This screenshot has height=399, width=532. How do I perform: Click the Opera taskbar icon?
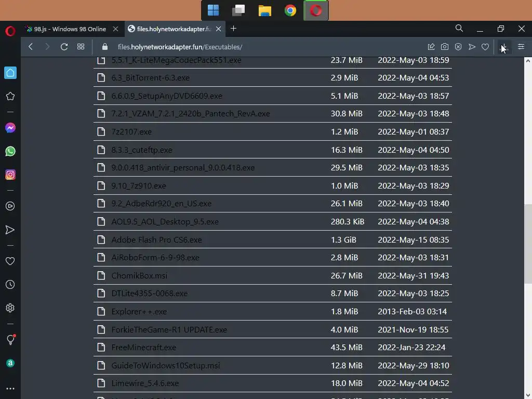pyautogui.click(x=316, y=10)
